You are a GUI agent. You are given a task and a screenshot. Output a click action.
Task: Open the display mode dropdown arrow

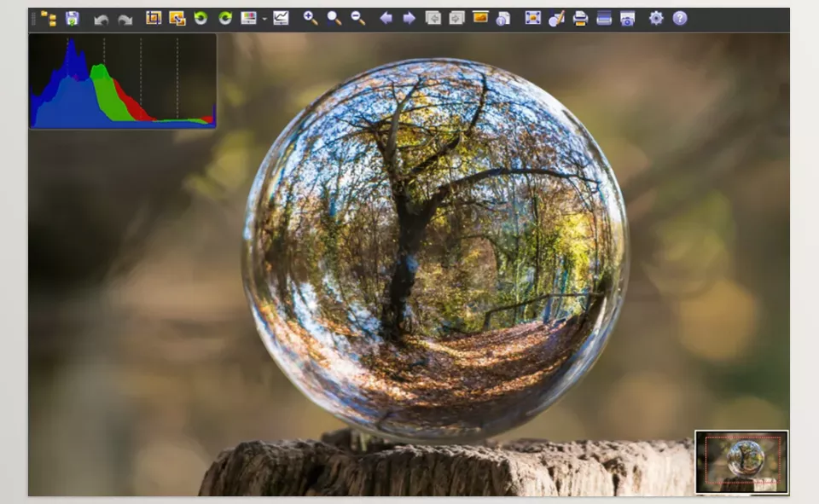263,16
